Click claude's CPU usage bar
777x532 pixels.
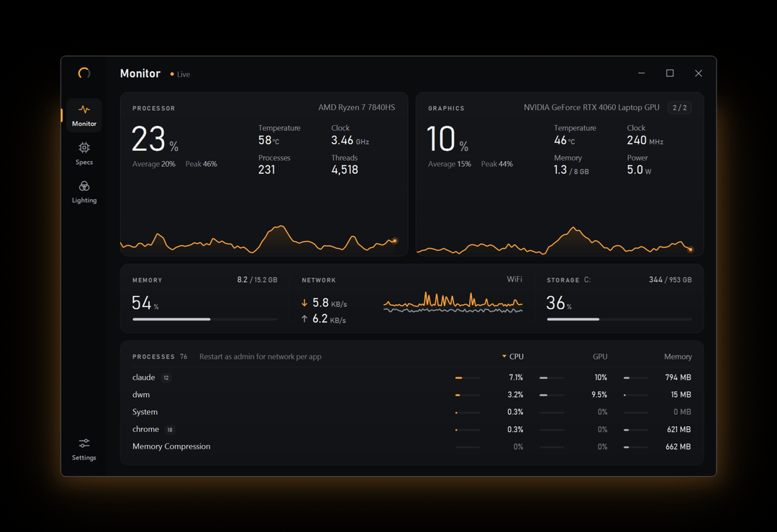tap(468, 378)
